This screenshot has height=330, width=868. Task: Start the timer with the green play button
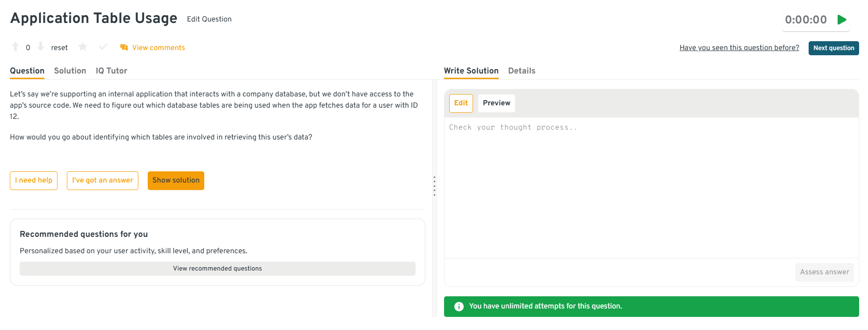tap(842, 20)
